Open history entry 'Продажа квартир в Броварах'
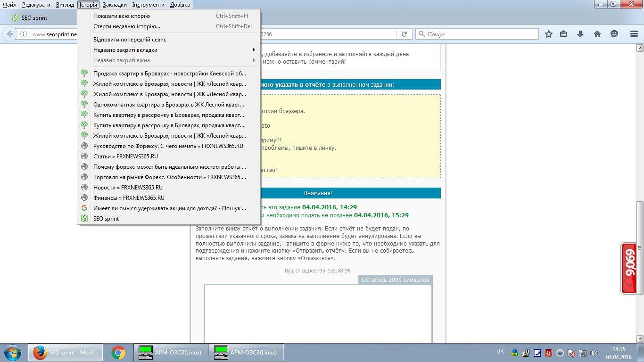644x362 pixels. tap(169, 74)
